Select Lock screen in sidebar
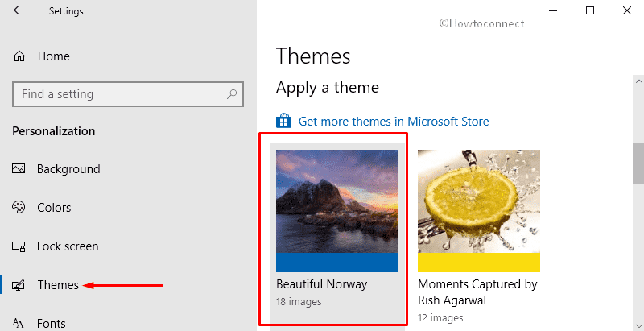The image size is (644, 331). tap(68, 246)
